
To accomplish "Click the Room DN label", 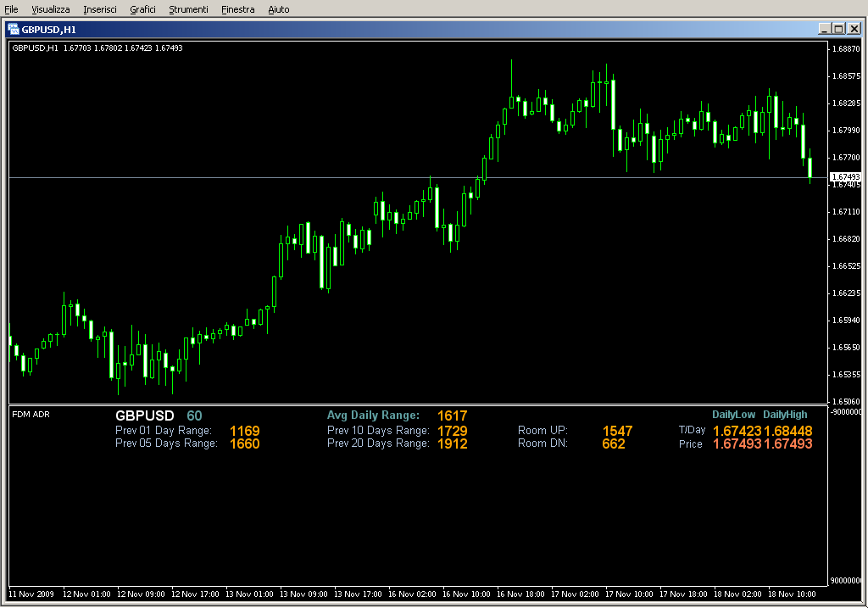I will 542,443.
